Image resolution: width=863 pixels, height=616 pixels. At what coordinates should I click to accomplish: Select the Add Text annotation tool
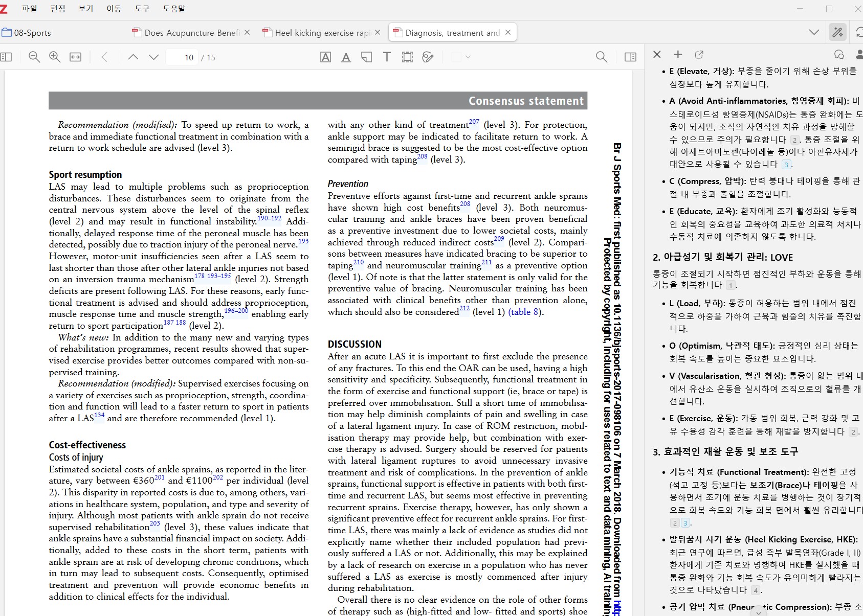[x=387, y=57]
